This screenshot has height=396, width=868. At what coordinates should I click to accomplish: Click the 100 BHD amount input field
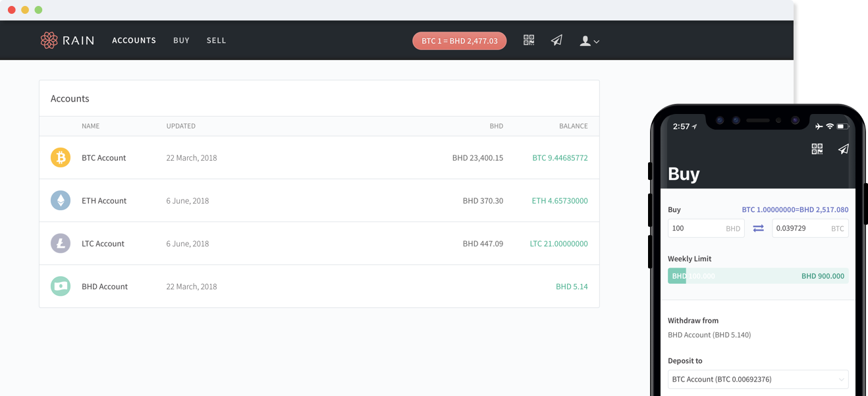click(x=698, y=228)
